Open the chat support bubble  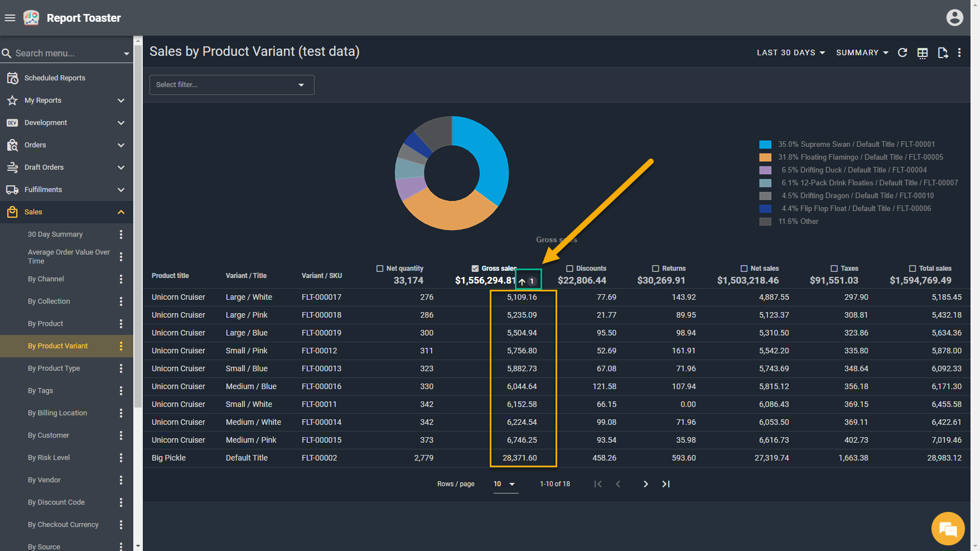click(x=948, y=528)
